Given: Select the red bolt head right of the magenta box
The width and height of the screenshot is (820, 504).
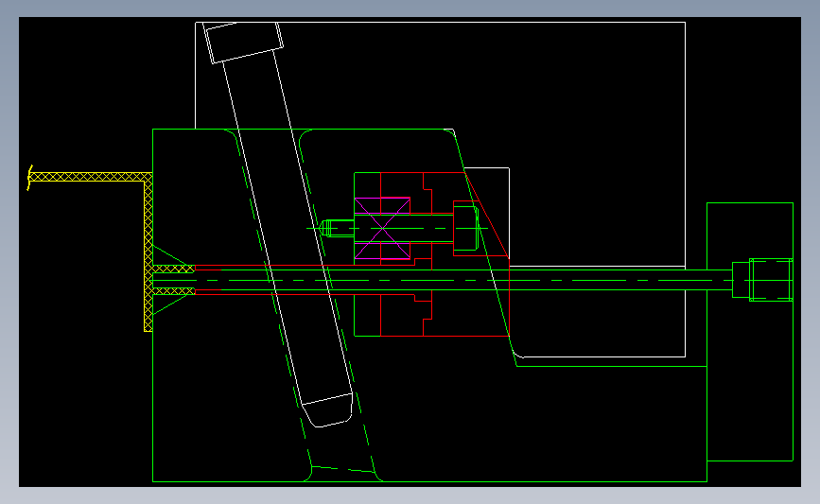Looking at the screenshot, I should click(466, 229).
